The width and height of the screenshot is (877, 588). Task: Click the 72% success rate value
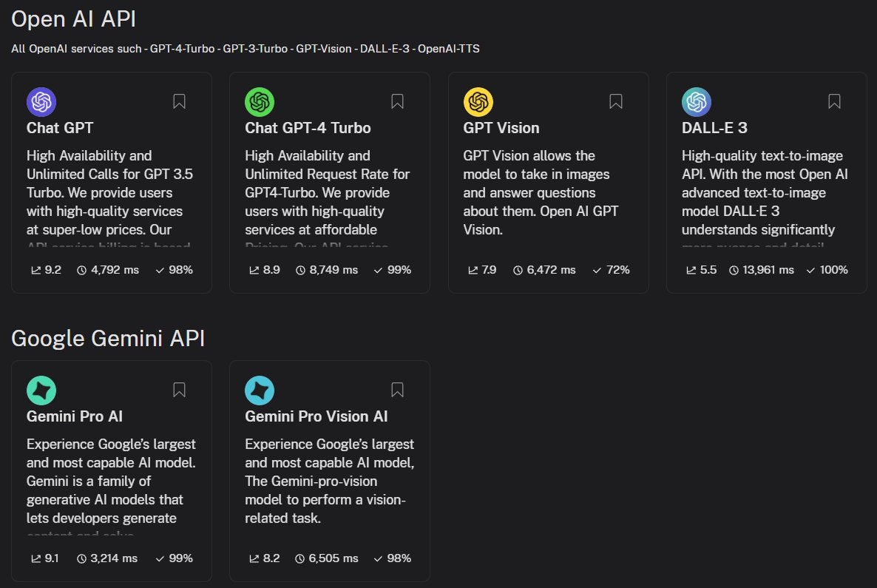coord(618,270)
